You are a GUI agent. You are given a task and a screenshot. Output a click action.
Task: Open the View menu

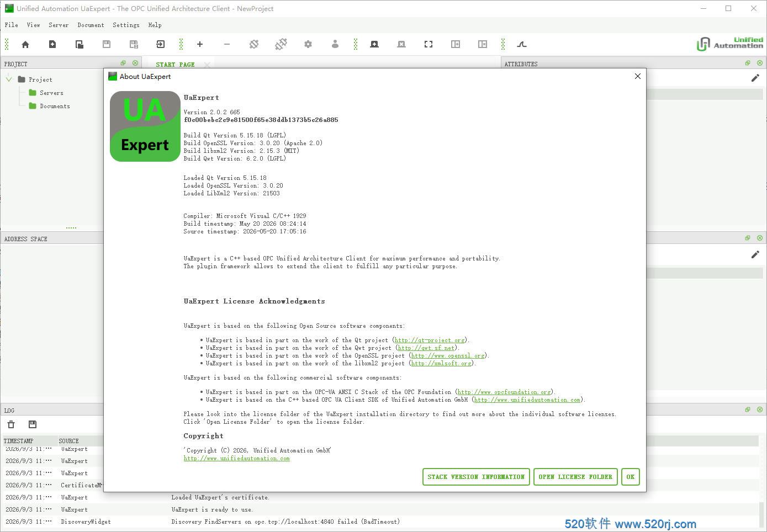[x=33, y=25]
